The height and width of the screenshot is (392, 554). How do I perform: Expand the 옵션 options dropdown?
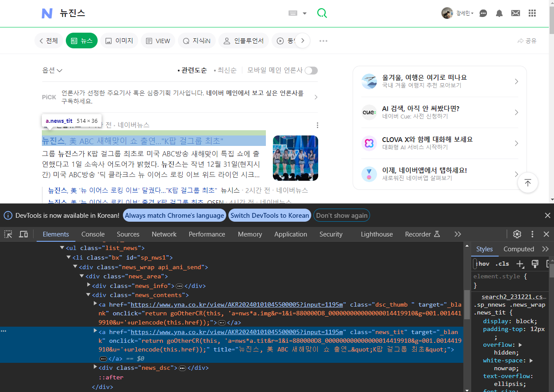[x=52, y=70]
